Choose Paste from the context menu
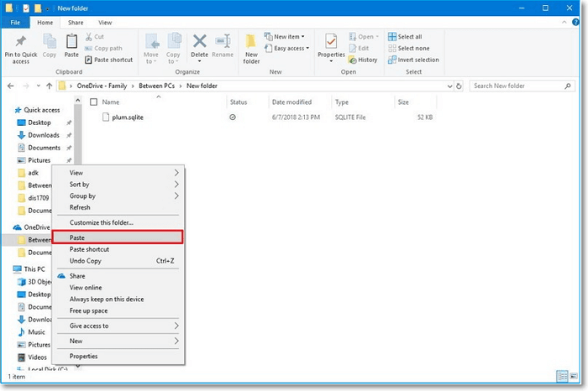Image resolution: width=588 pixels, height=391 pixels. click(x=118, y=237)
